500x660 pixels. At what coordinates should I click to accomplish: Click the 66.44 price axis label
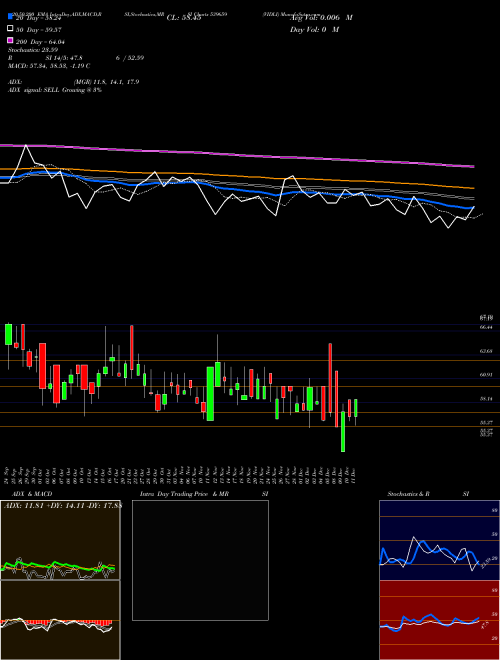(486, 327)
